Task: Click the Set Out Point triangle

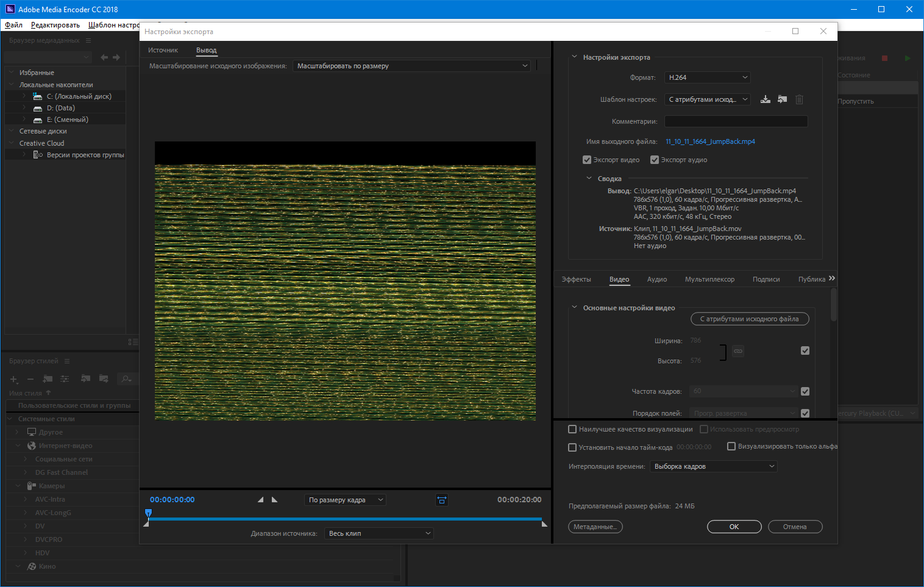Action: click(274, 500)
